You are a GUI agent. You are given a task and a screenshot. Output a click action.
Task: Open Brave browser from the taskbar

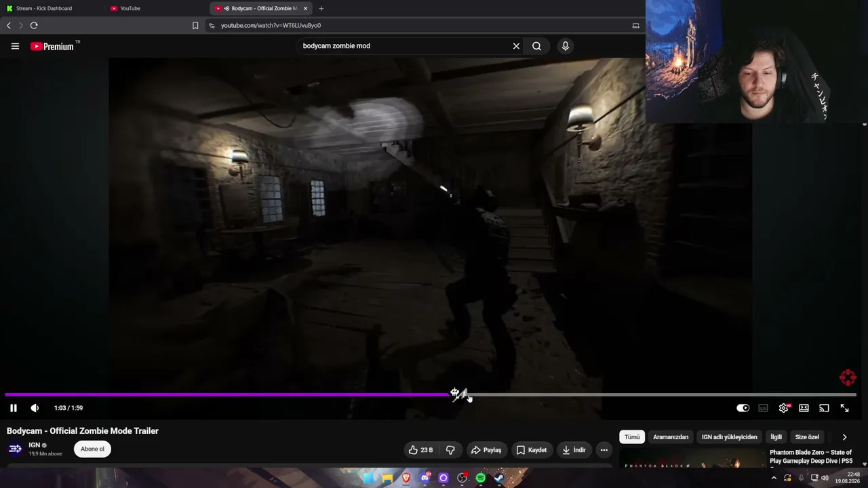[x=406, y=478]
